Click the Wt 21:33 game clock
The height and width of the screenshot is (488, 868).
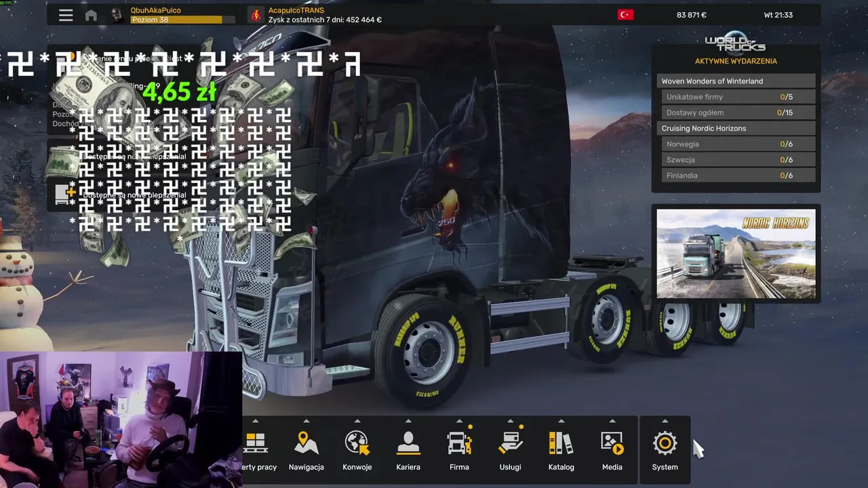coord(778,15)
